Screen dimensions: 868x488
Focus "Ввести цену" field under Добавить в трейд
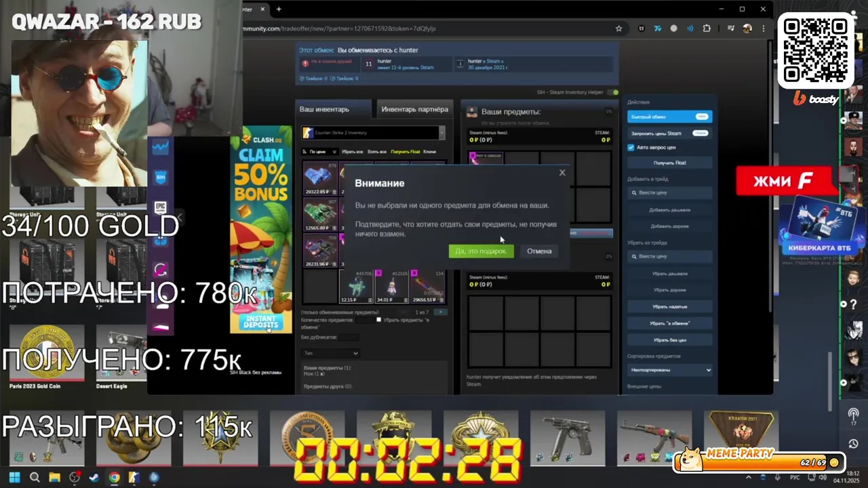click(x=669, y=193)
